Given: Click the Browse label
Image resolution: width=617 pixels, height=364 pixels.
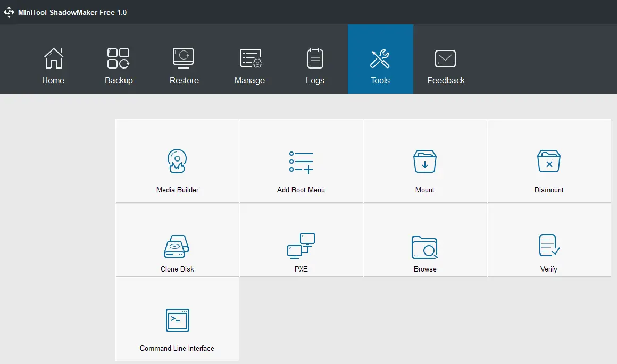Looking at the screenshot, I should pyautogui.click(x=425, y=269).
